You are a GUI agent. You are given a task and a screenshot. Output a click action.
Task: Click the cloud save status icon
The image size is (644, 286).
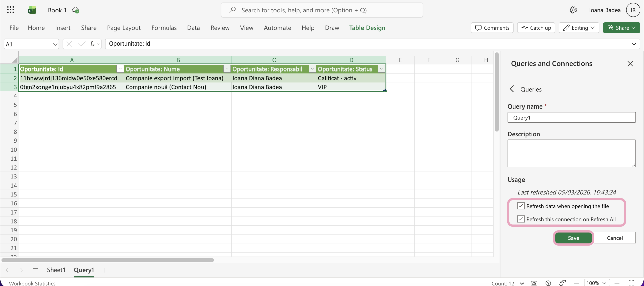tap(75, 10)
